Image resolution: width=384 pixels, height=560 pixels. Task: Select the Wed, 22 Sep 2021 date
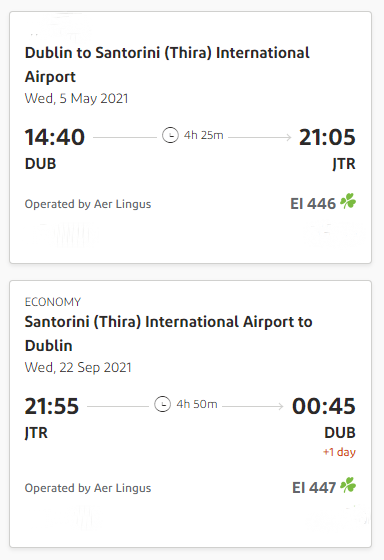click(78, 368)
